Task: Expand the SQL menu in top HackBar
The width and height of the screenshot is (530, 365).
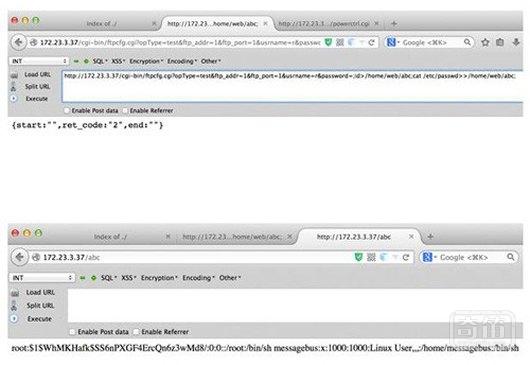Action: pos(100,61)
